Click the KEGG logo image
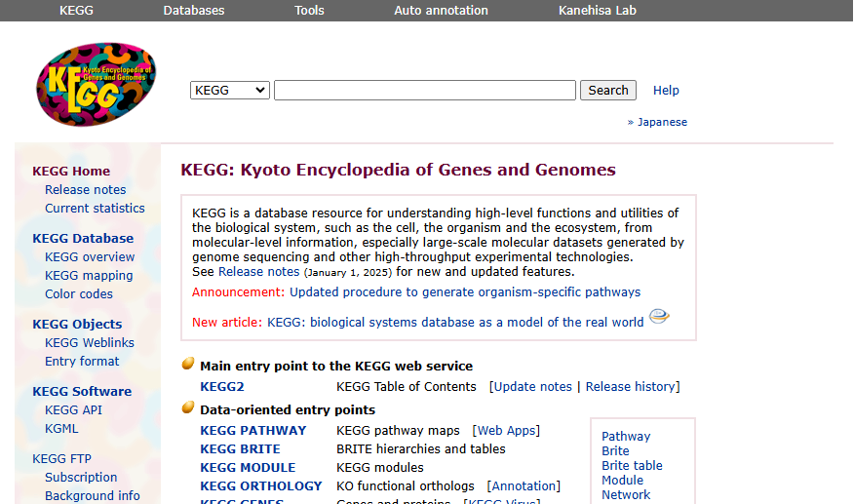This screenshot has width=854, height=504. pos(96,85)
